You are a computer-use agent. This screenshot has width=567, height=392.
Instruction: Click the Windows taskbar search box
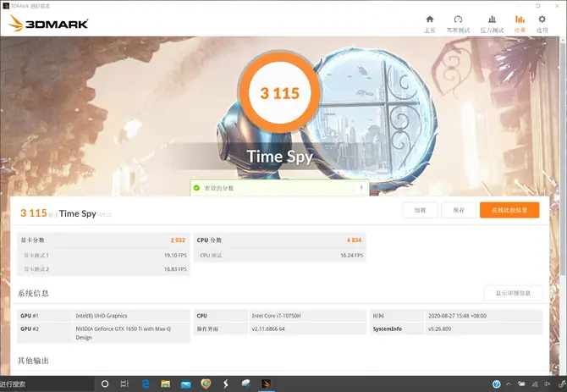click(47, 384)
